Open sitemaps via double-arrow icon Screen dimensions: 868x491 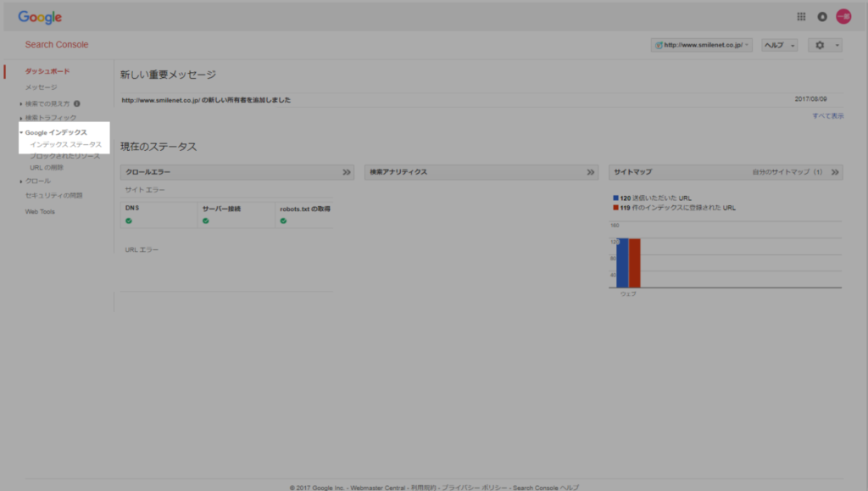pyautogui.click(x=835, y=172)
